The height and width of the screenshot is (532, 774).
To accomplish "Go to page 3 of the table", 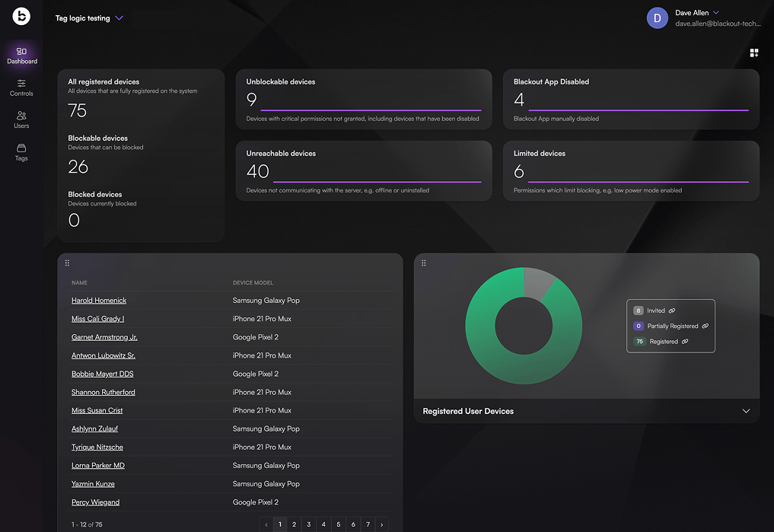I will (x=308, y=524).
